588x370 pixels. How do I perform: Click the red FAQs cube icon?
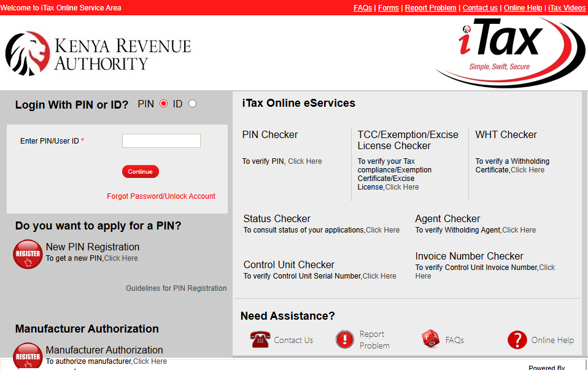(431, 339)
